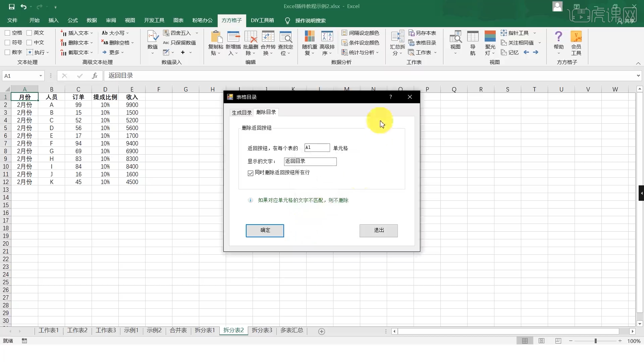The image size is (644, 362).
Task: Switch to the 公式 ribbon tab
Action: coord(72,20)
